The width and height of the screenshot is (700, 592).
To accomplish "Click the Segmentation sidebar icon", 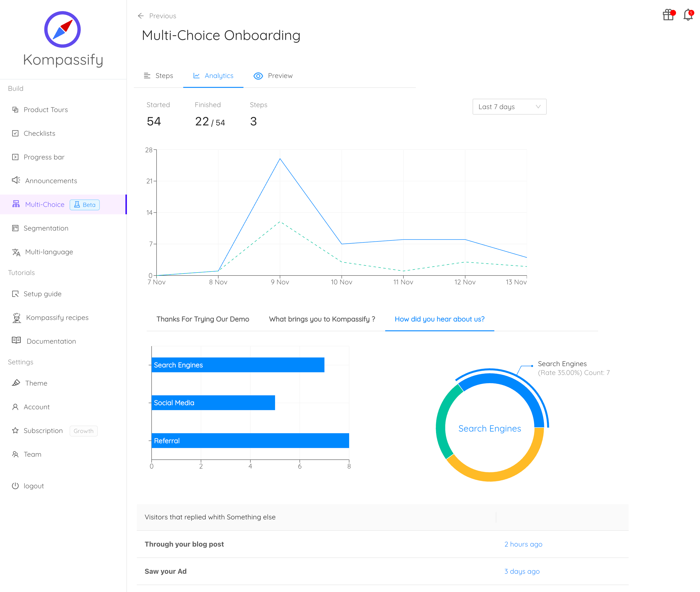I will [16, 228].
